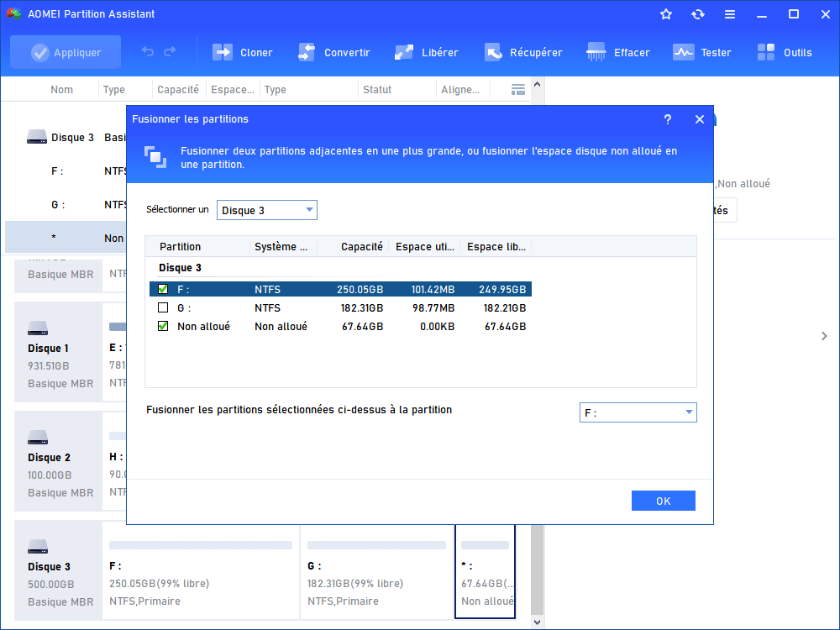Open the Récupérer tool
Screen dimensions: 840x630
(x=523, y=52)
